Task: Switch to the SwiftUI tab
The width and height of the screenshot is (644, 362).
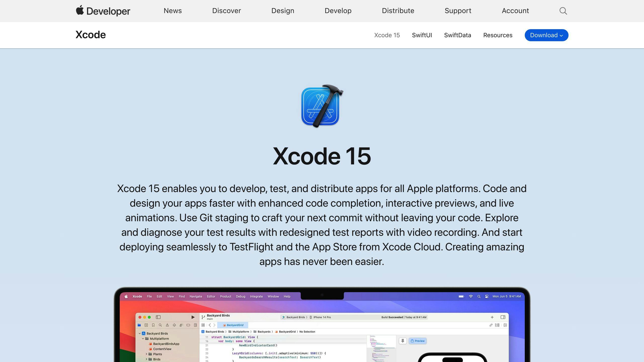Action: [422, 35]
